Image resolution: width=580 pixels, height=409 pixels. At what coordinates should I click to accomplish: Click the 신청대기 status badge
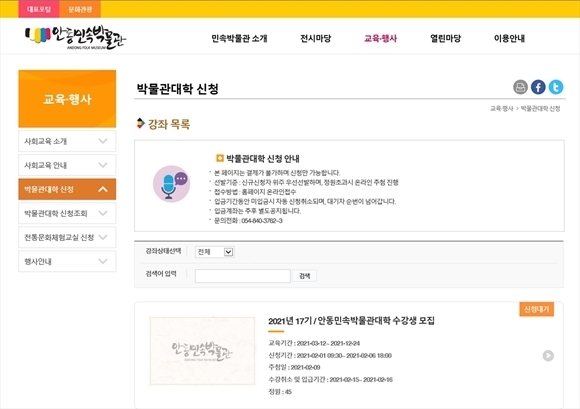click(536, 309)
